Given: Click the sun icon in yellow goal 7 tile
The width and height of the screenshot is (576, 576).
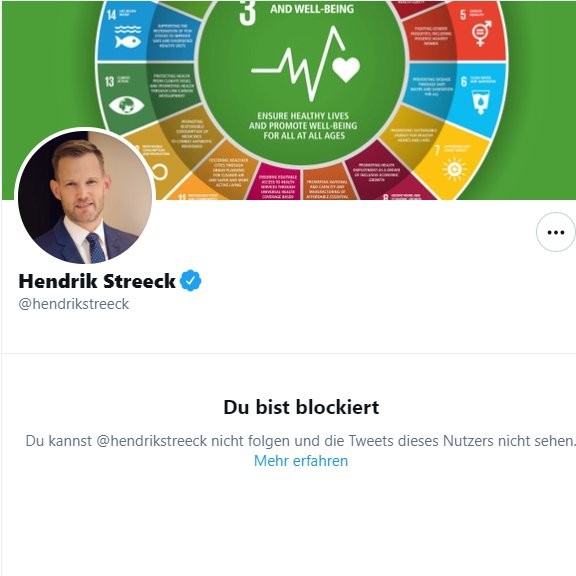Looking at the screenshot, I should (454, 169).
